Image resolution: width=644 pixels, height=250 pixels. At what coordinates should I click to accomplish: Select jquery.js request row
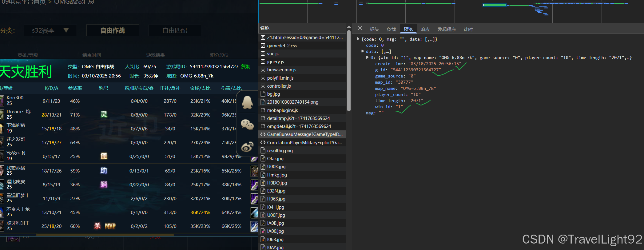pyautogui.click(x=303, y=62)
